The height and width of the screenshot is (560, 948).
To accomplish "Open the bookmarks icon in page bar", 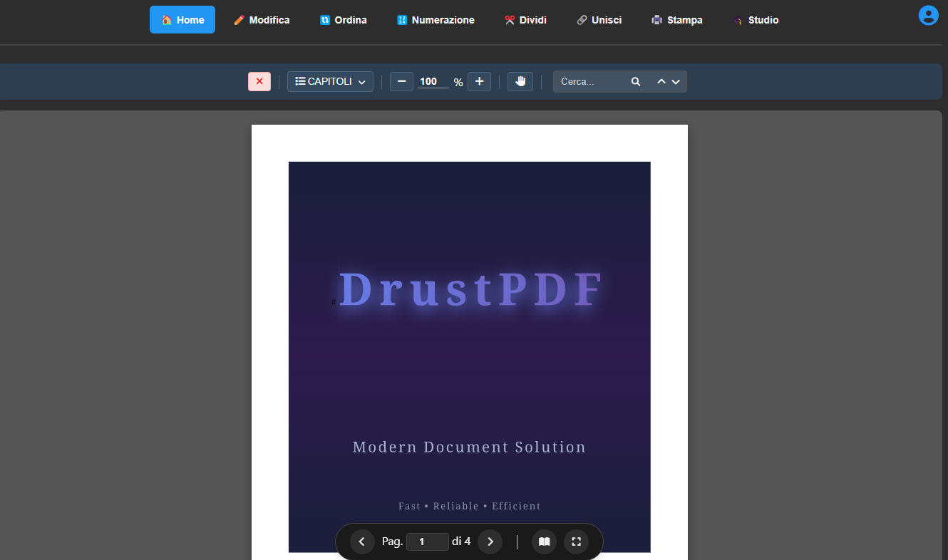I will pyautogui.click(x=544, y=541).
